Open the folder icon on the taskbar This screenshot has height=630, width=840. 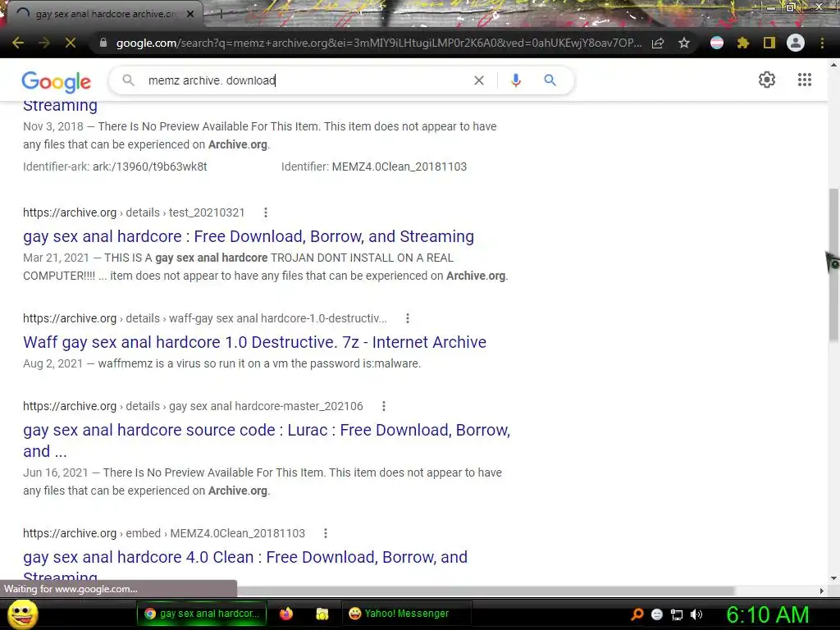(322, 614)
